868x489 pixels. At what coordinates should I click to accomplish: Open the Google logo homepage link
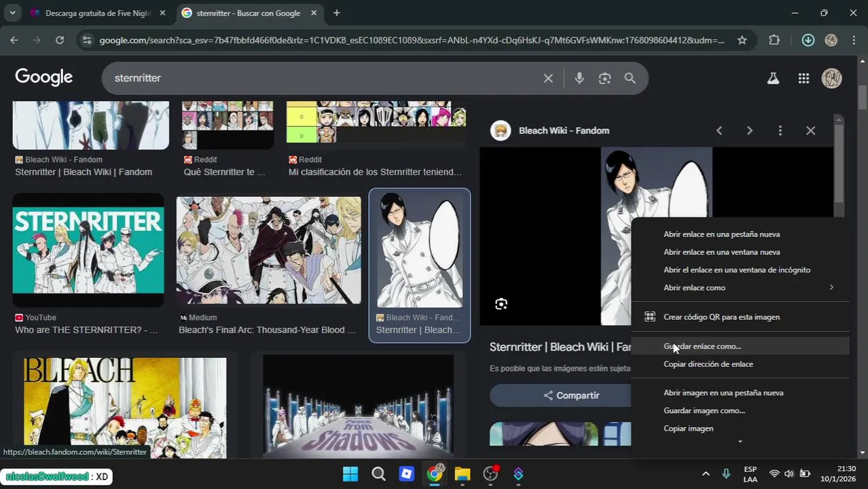[x=44, y=77]
